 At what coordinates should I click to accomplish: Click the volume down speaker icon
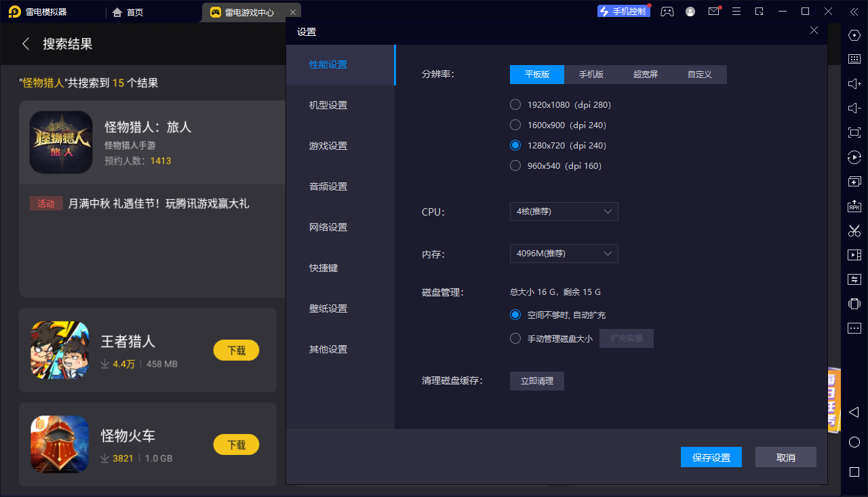point(854,108)
